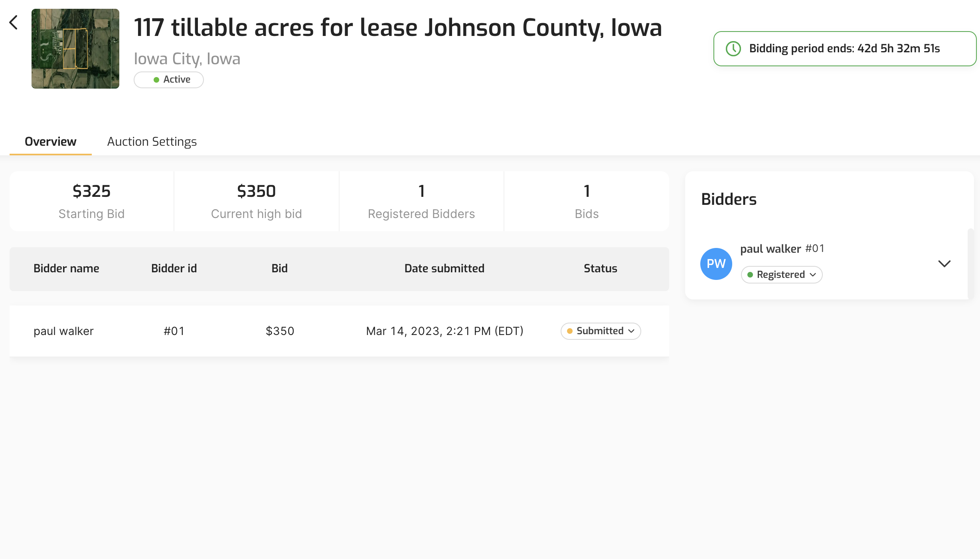Screen dimensions: 980x559
Task: Click the Status column header
Action: [600, 268]
